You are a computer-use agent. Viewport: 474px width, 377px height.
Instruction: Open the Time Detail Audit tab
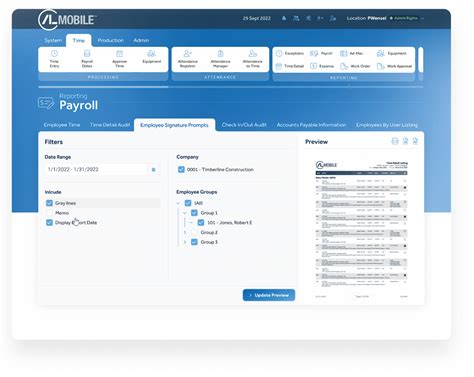(x=110, y=125)
